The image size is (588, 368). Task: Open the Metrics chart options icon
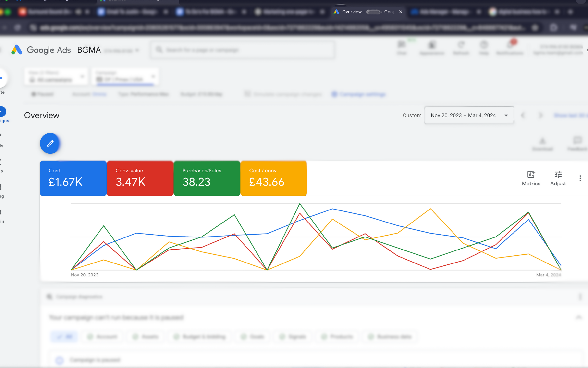click(x=531, y=178)
